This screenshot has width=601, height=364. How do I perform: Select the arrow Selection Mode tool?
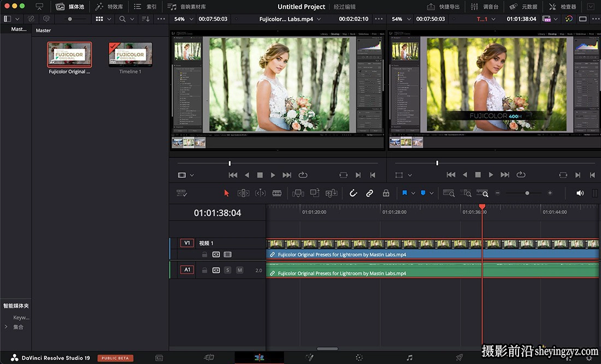click(x=226, y=193)
